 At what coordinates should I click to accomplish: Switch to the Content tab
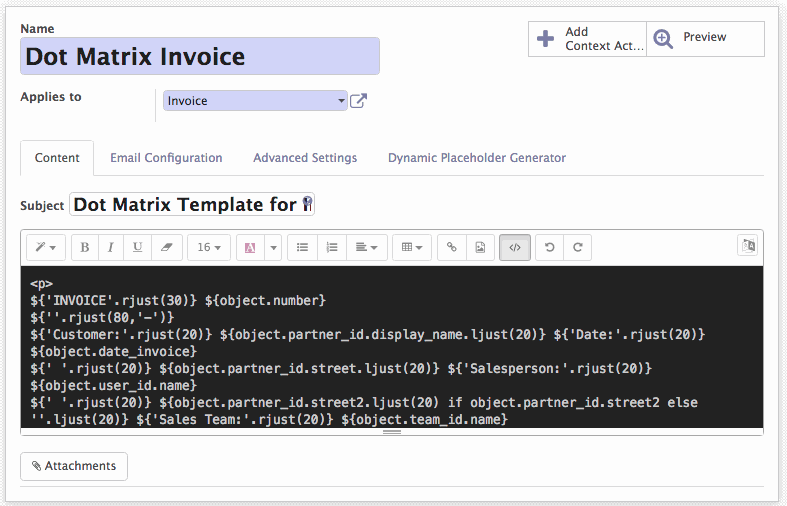click(57, 158)
